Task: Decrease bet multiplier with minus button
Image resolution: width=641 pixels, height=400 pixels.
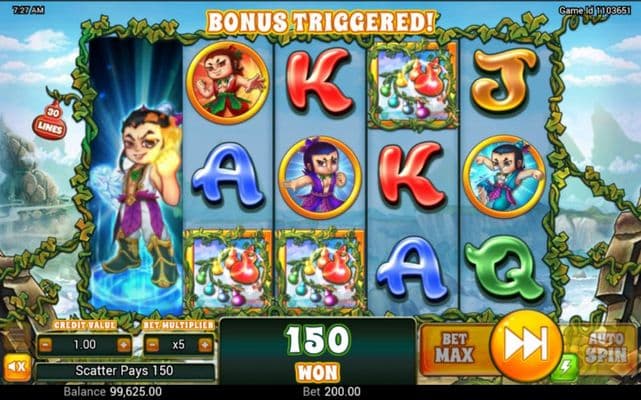Action: tap(152, 345)
